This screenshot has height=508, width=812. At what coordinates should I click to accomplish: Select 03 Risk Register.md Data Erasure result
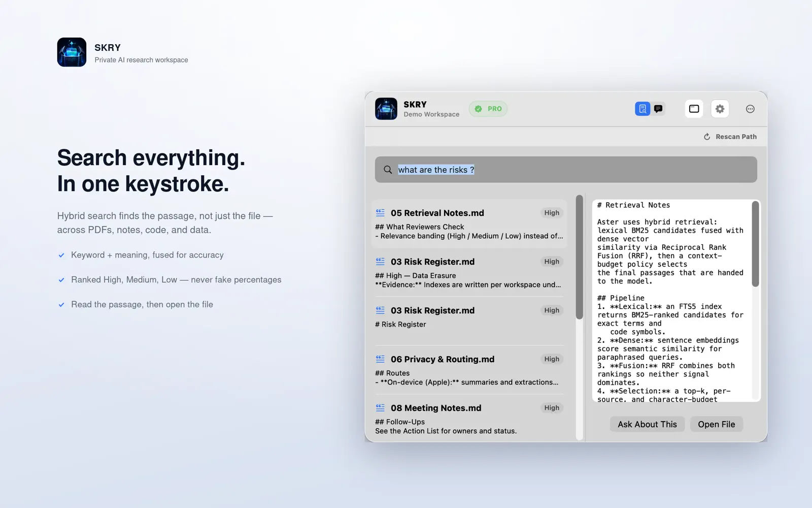(x=469, y=272)
